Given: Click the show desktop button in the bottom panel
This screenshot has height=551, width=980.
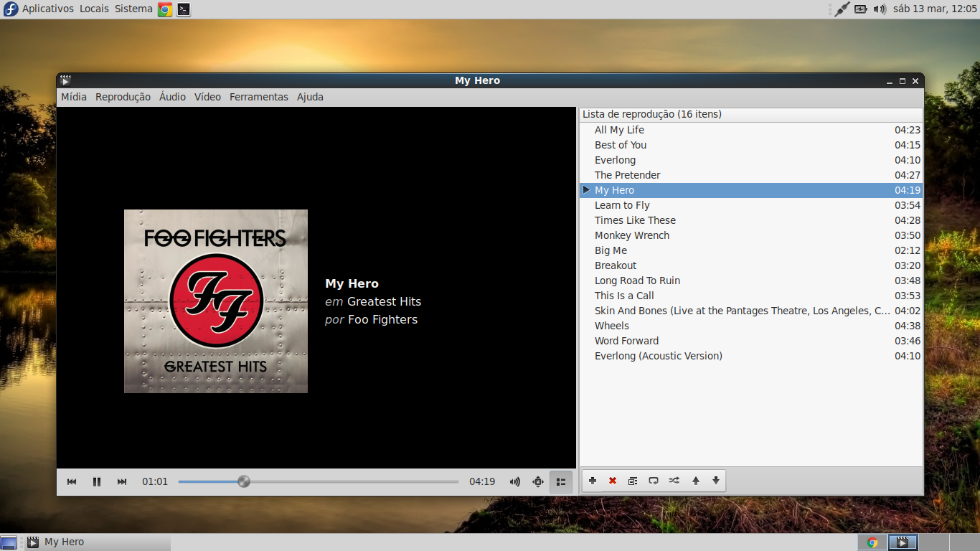Looking at the screenshot, I should tap(9, 542).
